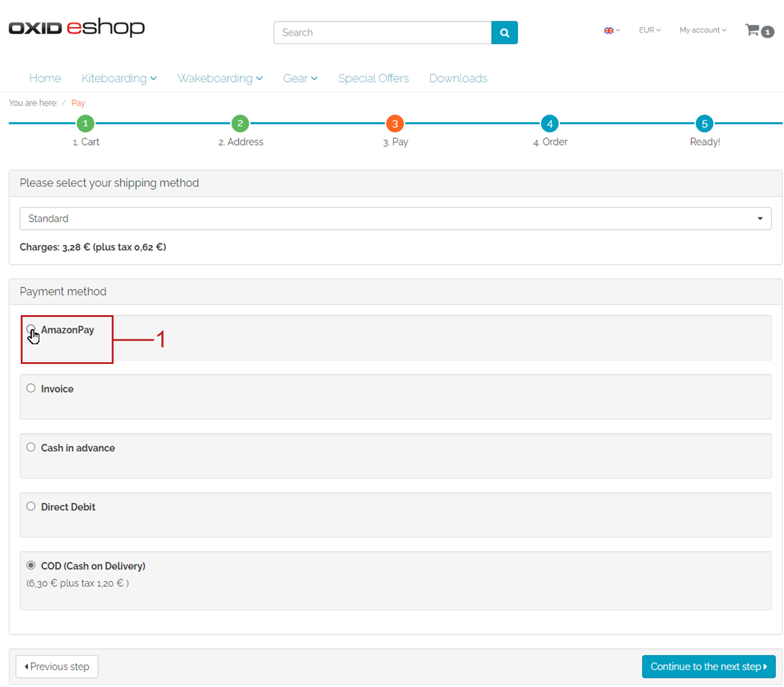Click Continue to the next step
Viewport: 784px width, 687px height.
[708, 666]
